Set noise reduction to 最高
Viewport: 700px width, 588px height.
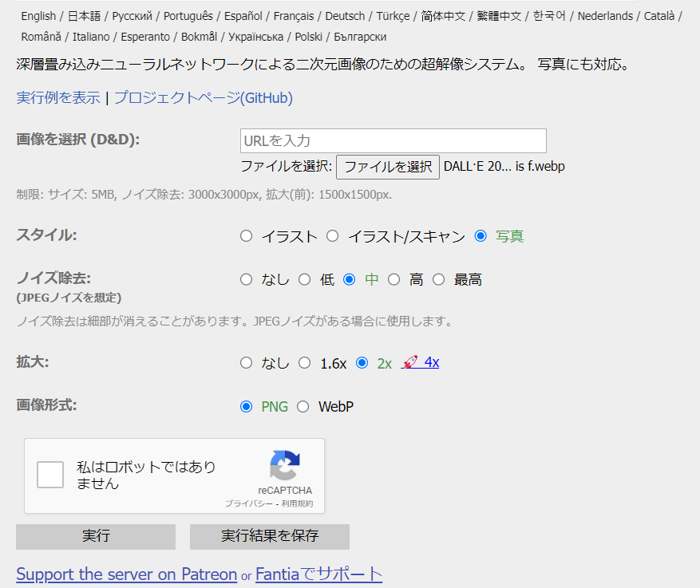click(x=439, y=278)
